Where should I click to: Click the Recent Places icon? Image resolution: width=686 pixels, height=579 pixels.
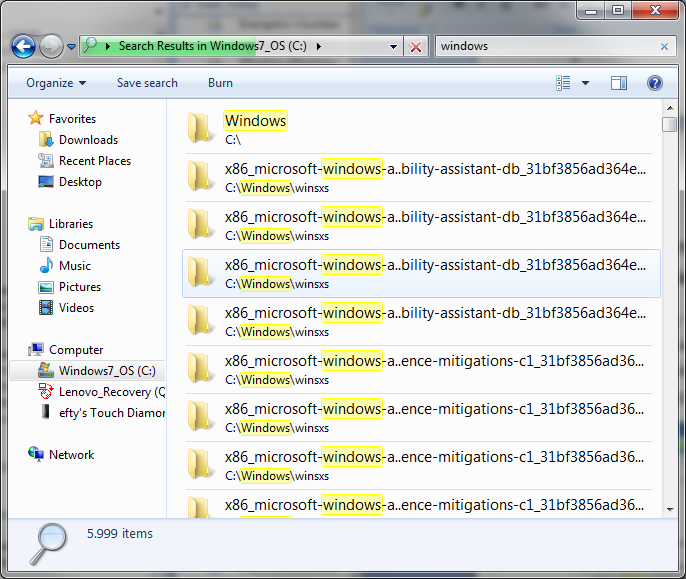[46, 160]
